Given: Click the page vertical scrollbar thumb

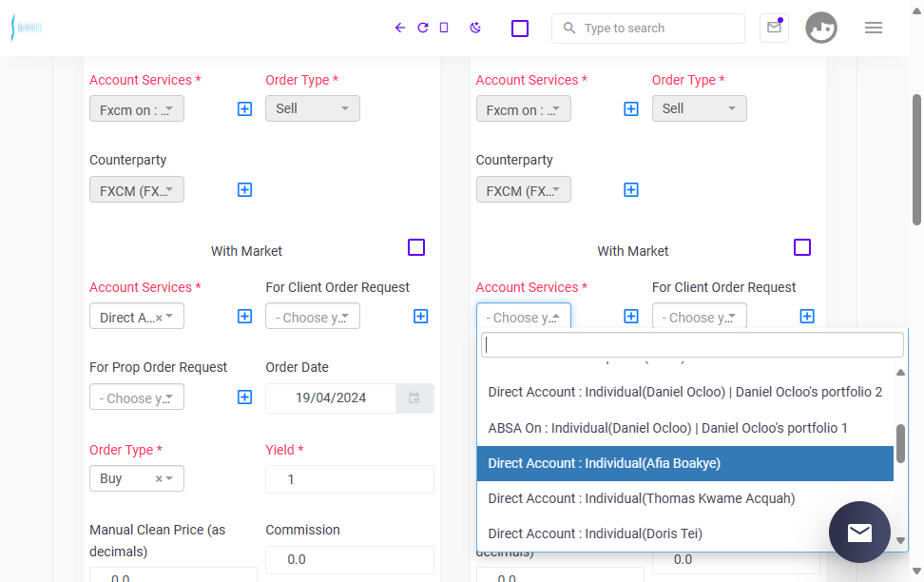Looking at the screenshot, I should click(917, 159).
